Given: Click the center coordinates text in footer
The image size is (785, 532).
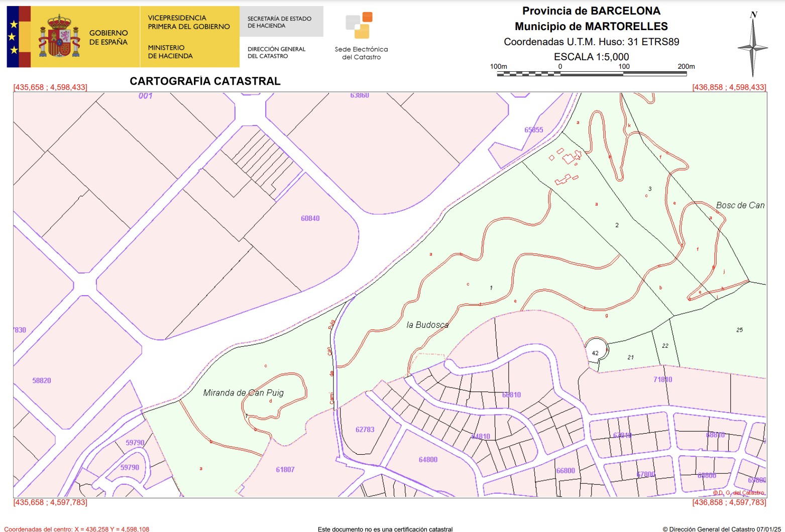Looking at the screenshot, I should (77, 529).
